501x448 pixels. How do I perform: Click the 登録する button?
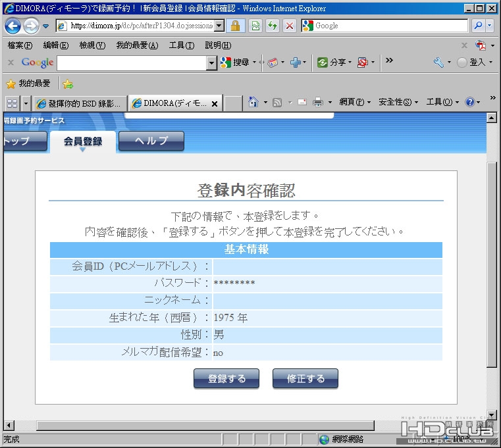226,379
